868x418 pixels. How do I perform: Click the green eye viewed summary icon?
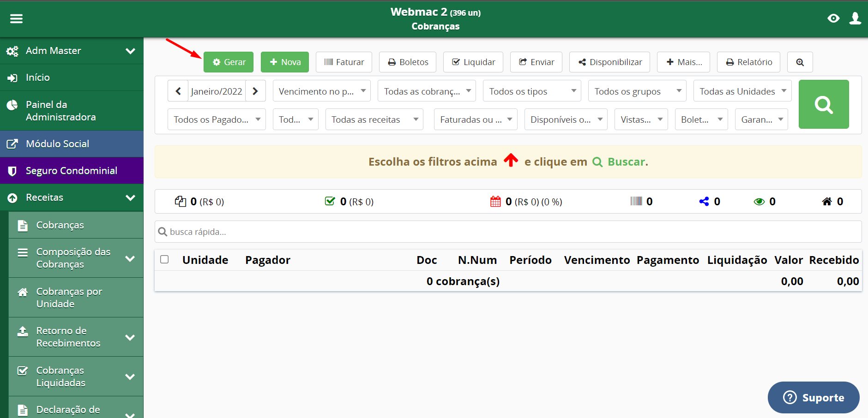tap(759, 202)
